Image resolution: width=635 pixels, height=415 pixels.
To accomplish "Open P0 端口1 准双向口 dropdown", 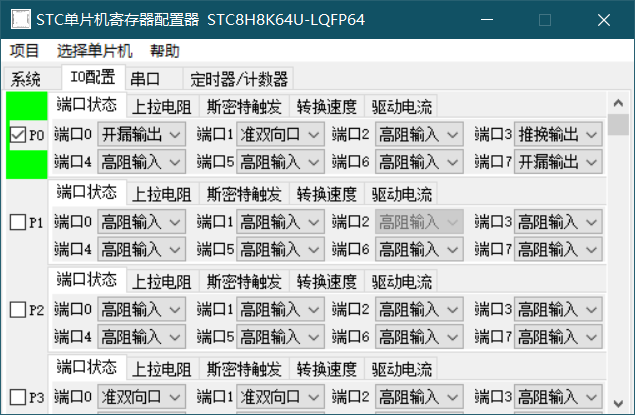I will (280, 134).
